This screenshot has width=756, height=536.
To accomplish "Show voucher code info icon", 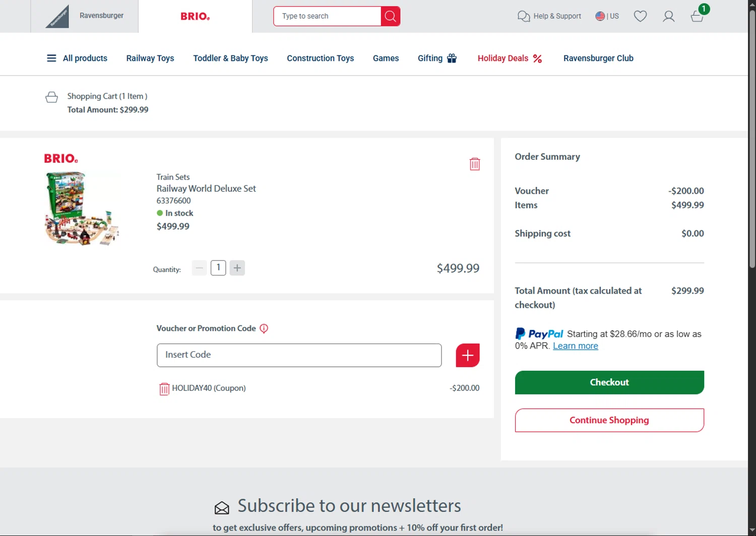I will pyautogui.click(x=264, y=328).
